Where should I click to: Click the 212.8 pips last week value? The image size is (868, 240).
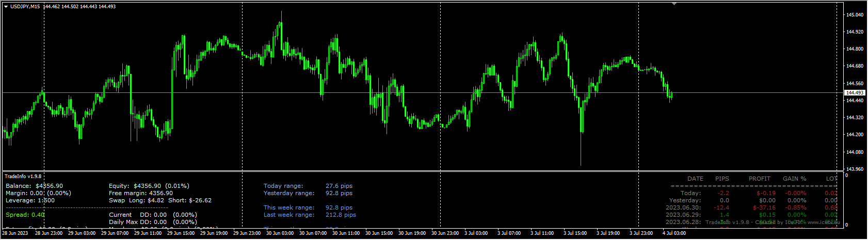[341, 215]
